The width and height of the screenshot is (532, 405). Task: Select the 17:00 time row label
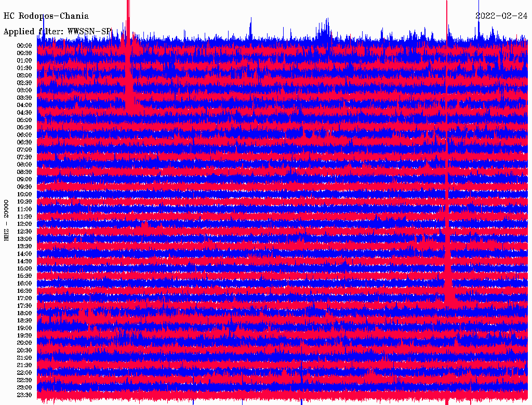pos(24,298)
